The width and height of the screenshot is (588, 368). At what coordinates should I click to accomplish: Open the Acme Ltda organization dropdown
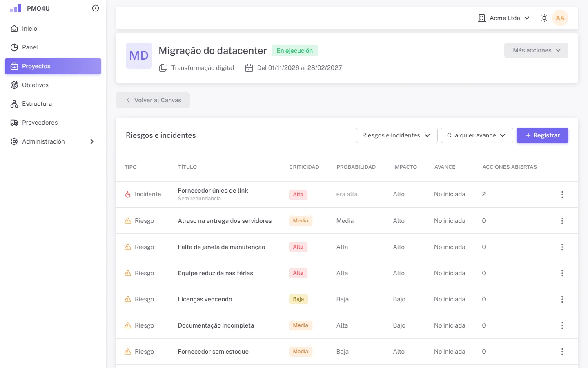tap(504, 18)
